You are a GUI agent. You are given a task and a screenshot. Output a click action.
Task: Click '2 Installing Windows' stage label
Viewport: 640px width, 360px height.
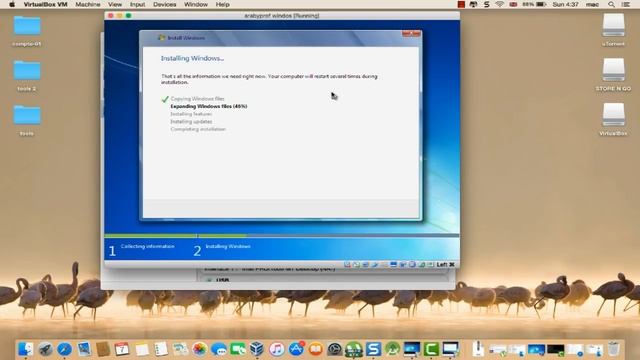pyautogui.click(x=222, y=249)
